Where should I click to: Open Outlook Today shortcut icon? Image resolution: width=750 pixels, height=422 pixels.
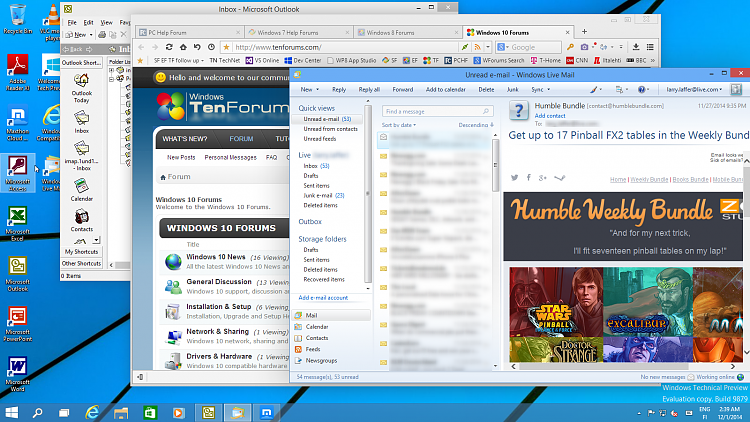click(x=82, y=88)
